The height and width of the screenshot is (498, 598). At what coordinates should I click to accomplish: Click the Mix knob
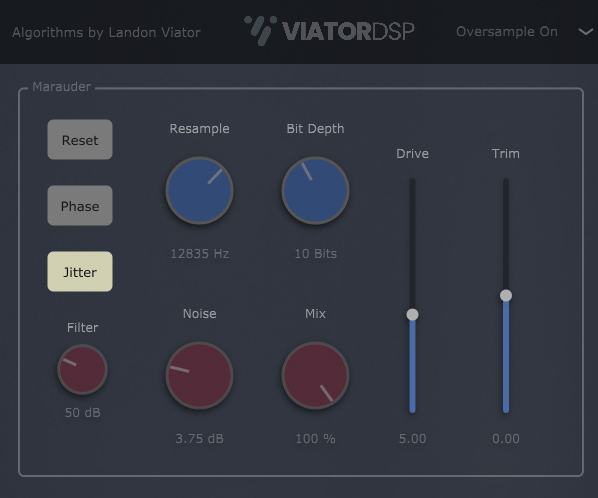click(x=315, y=376)
